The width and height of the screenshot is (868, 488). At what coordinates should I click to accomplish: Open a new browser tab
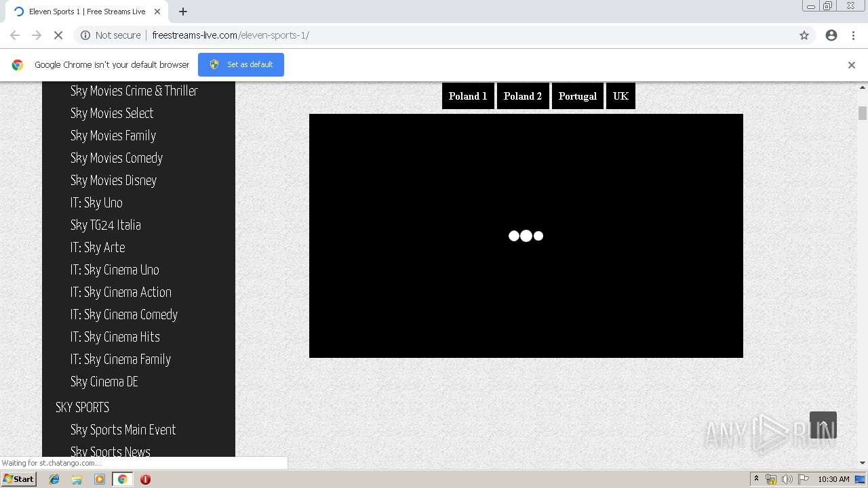[183, 12]
